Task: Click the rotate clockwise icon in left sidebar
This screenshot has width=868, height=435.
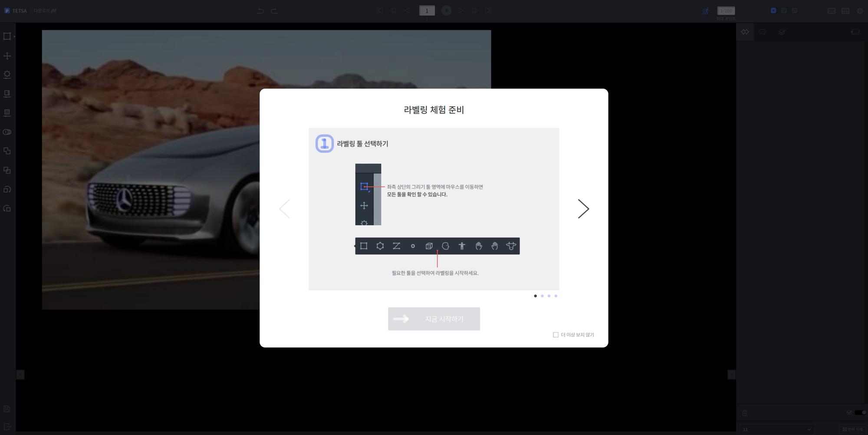Action: 7,189
